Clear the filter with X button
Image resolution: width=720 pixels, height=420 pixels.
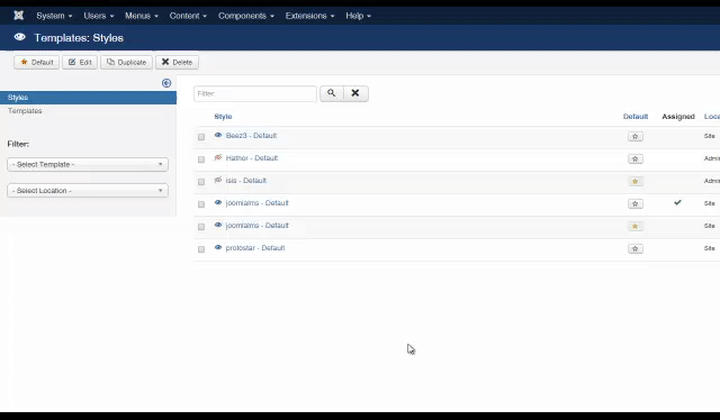(x=355, y=93)
